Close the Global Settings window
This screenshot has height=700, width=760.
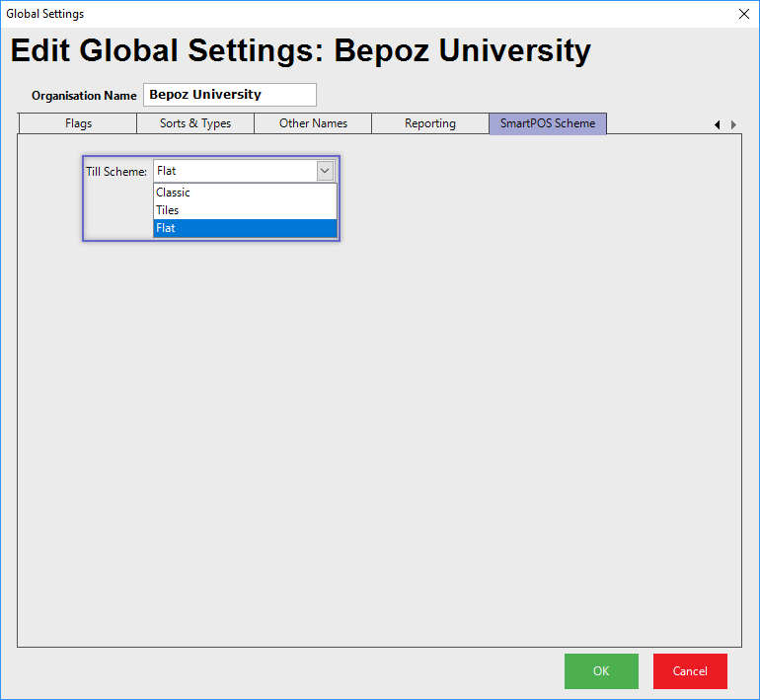point(743,14)
